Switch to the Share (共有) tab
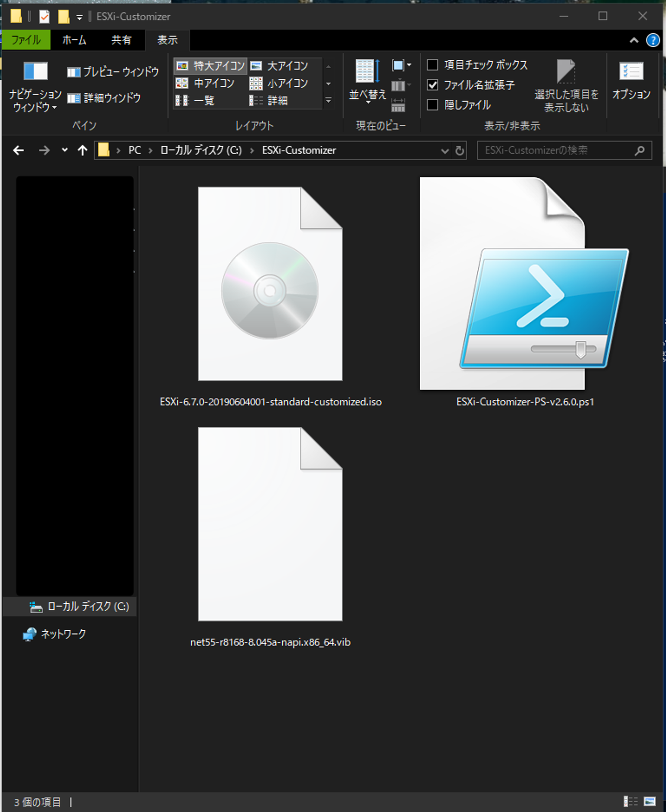 click(121, 40)
